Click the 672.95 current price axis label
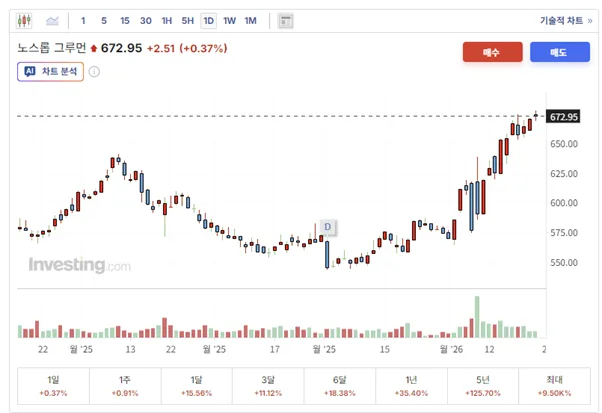Image resolution: width=602 pixels, height=413 pixels. [563, 117]
